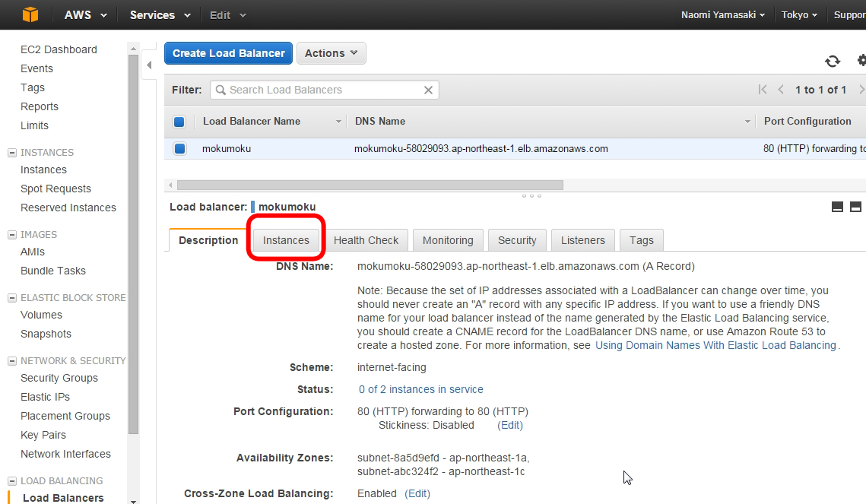The height and width of the screenshot is (504, 866).
Task: Clear the load balancer search filter
Action: click(428, 90)
